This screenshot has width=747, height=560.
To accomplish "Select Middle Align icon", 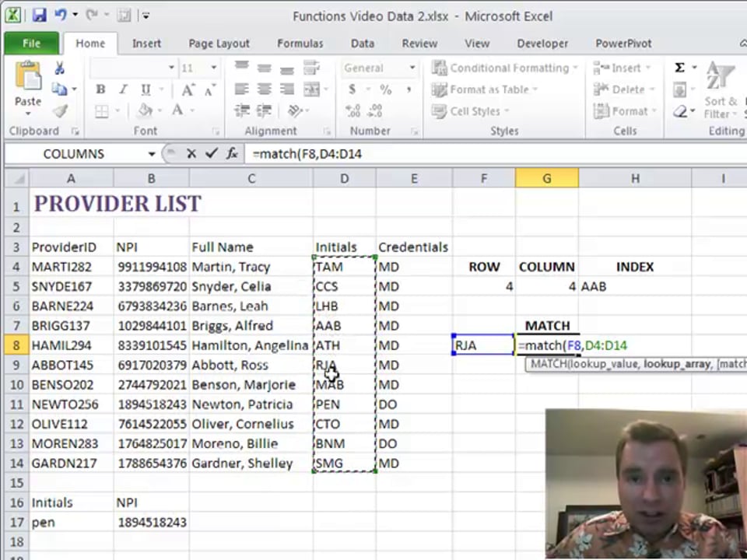I will pos(264,68).
